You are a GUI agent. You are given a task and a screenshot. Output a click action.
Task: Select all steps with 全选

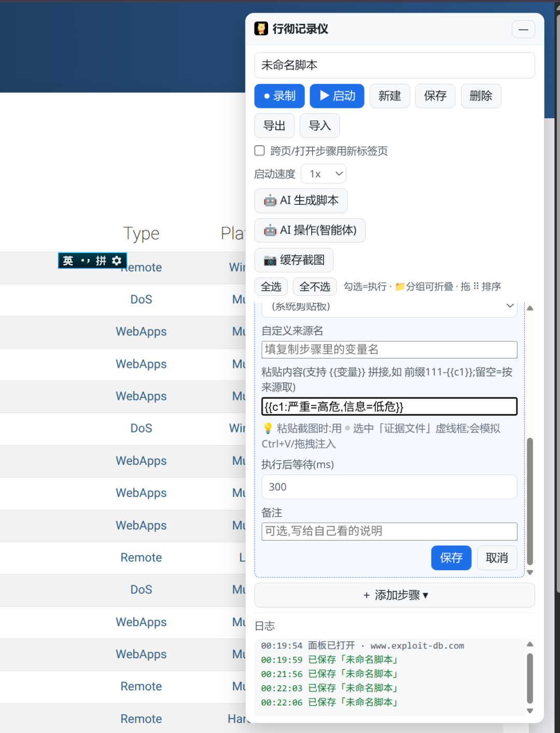click(x=271, y=286)
